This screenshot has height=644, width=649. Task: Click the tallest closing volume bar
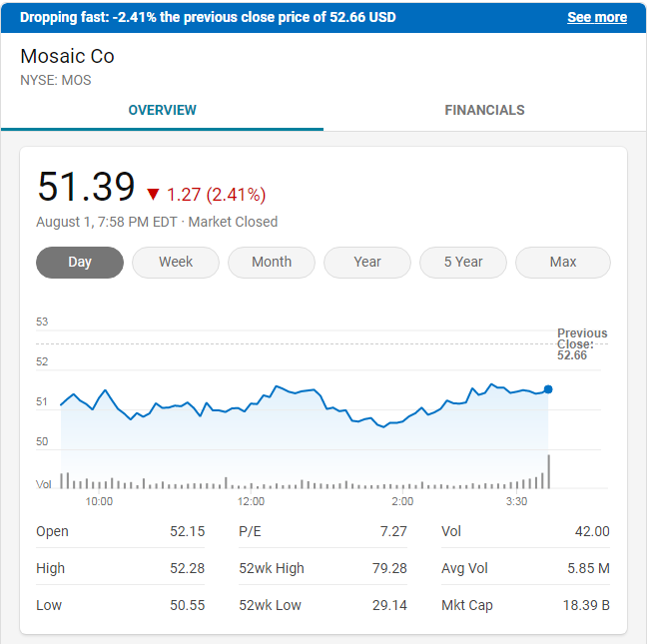click(549, 472)
